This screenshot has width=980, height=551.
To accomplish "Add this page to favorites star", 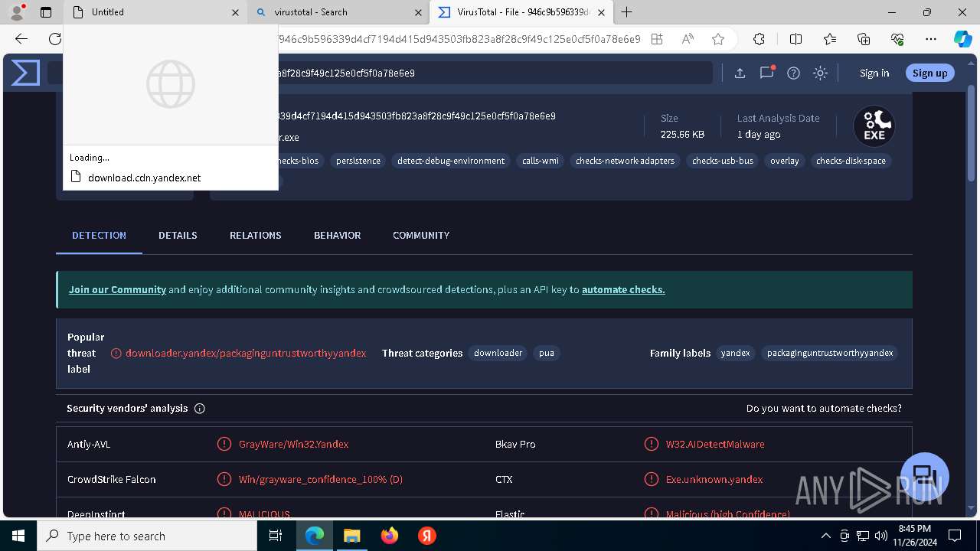I will coord(717,39).
